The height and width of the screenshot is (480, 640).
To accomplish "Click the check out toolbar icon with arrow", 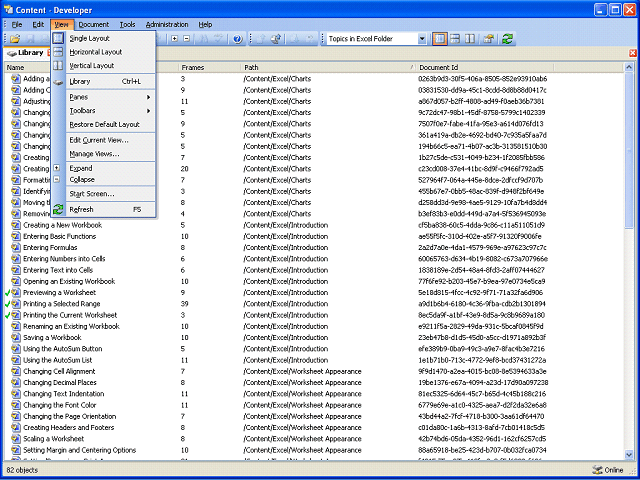I will (276, 39).
